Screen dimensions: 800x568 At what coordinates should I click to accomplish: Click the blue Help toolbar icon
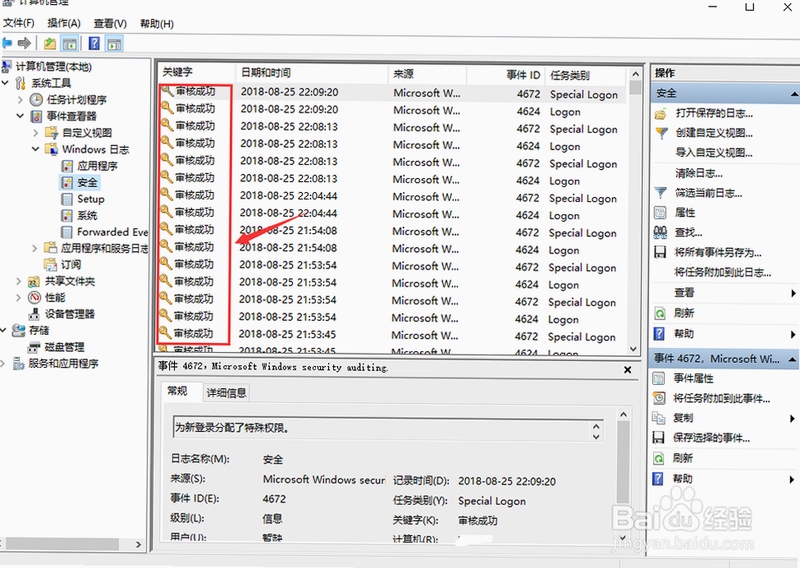(94, 43)
